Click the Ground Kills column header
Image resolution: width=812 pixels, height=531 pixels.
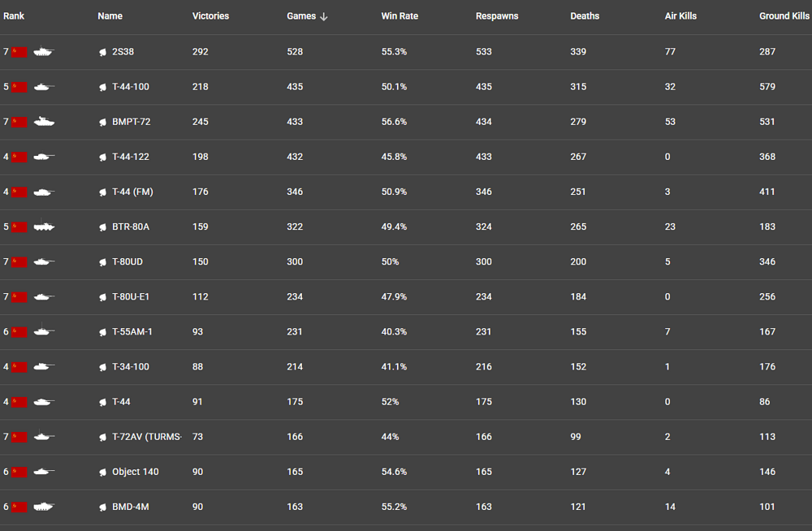tap(784, 16)
